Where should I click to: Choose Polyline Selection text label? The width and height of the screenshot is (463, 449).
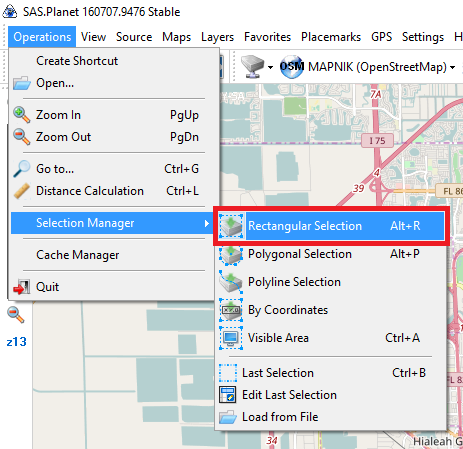pos(294,282)
